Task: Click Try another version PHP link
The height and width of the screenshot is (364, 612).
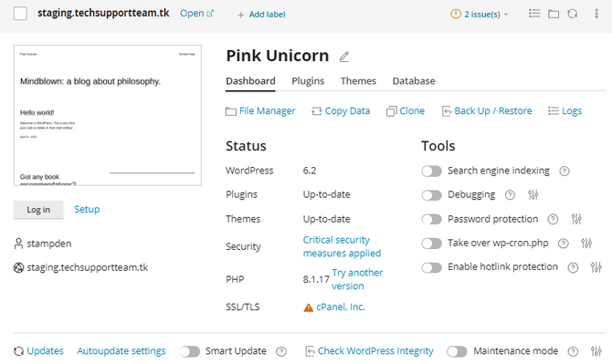Action: [357, 279]
